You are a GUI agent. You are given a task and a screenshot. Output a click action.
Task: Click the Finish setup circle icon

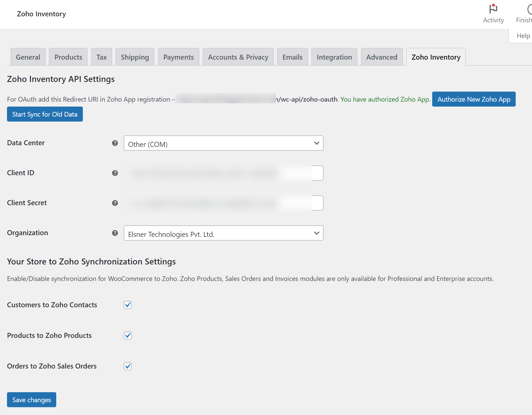point(529,9)
